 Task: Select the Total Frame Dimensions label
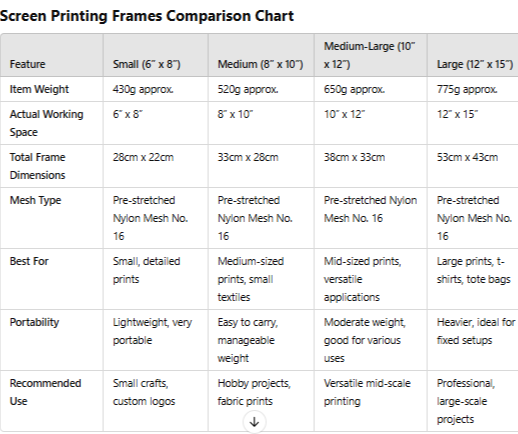(37, 166)
